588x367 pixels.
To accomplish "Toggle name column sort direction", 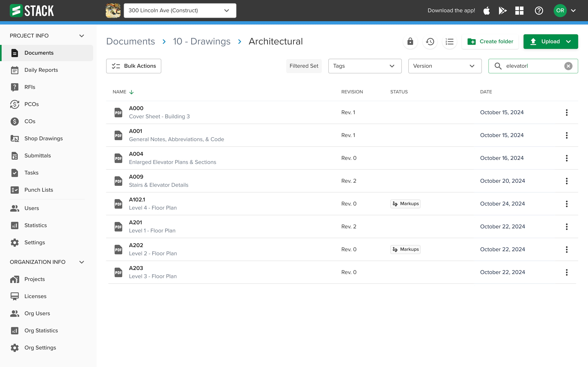I will click(131, 92).
